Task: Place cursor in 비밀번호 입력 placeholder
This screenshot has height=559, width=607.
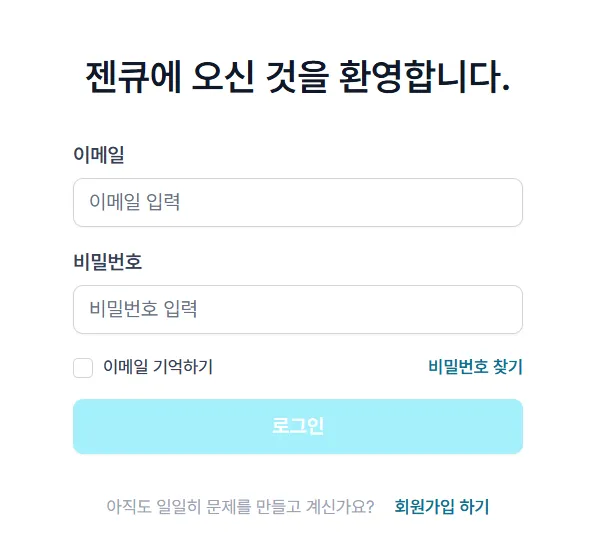Action: 143,309
